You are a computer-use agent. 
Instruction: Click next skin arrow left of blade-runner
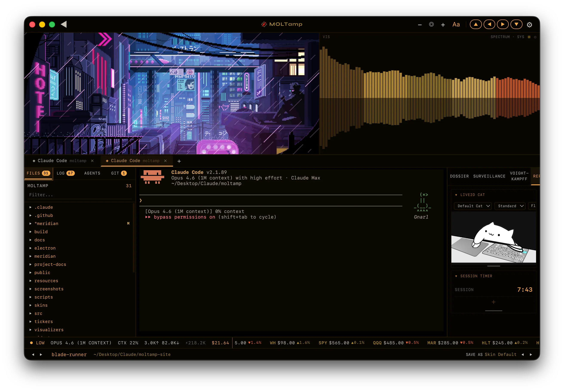tap(41, 354)
